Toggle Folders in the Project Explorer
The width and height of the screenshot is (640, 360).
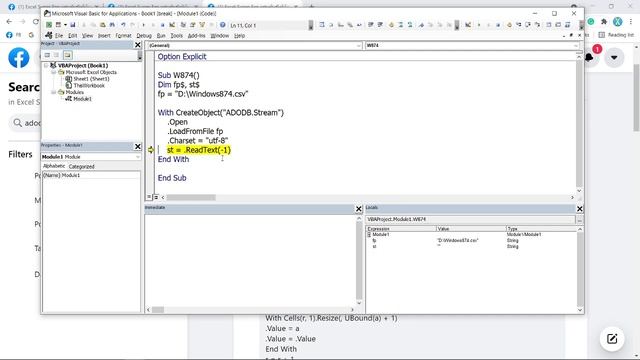(x=68, y=55)
